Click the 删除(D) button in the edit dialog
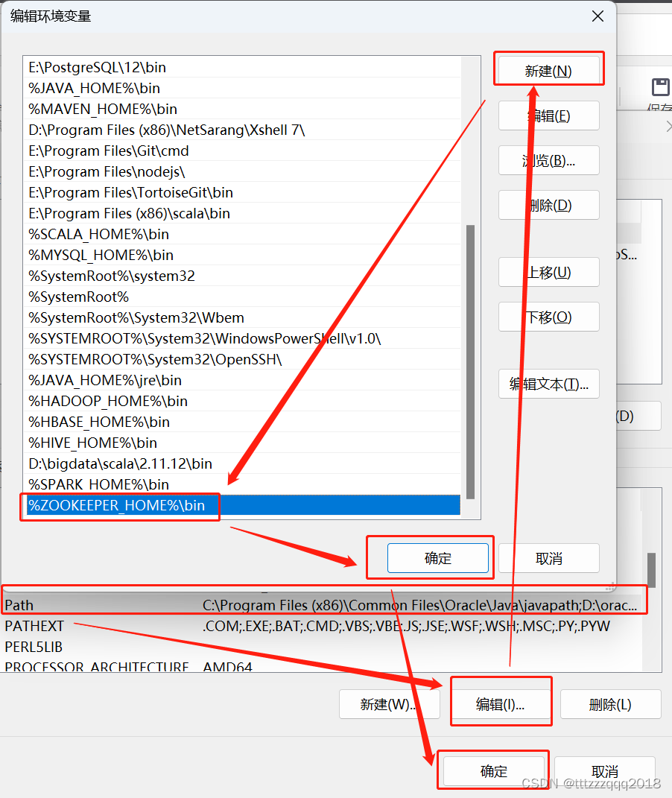Viewport: 672px width, 798px height. point(548,205)
